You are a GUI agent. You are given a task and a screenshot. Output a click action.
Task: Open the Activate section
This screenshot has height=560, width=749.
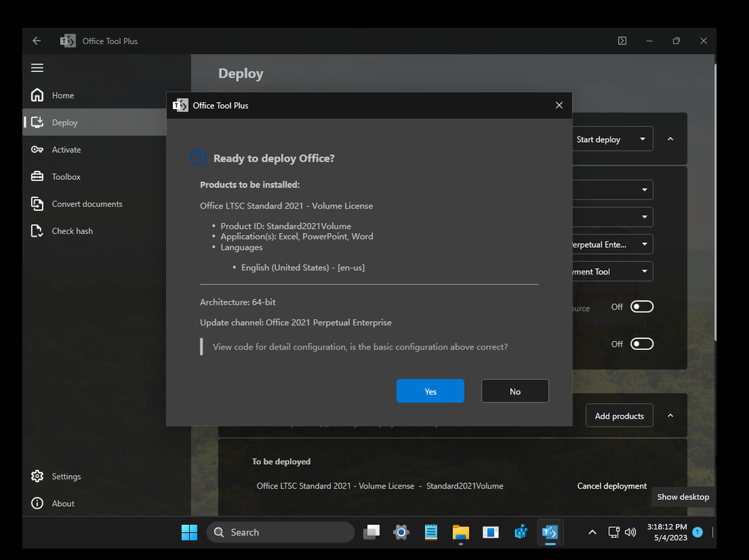pos(95,150)
